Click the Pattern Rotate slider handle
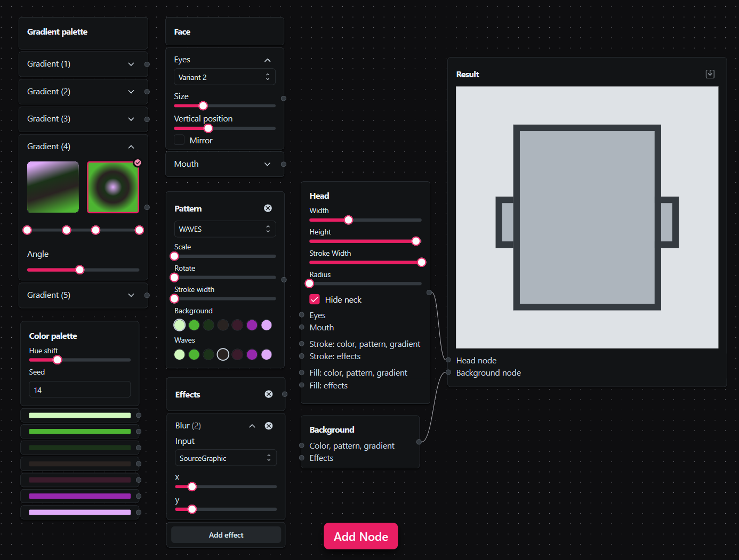 click(174, 278)
